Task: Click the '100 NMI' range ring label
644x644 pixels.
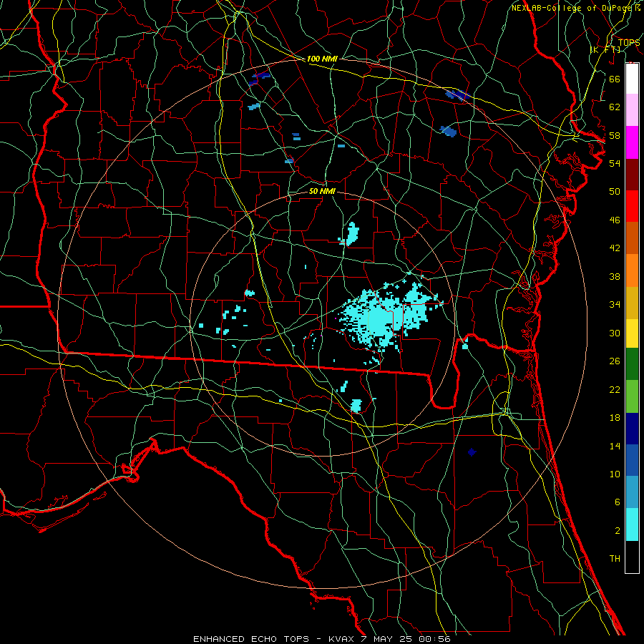Action: 322,59
